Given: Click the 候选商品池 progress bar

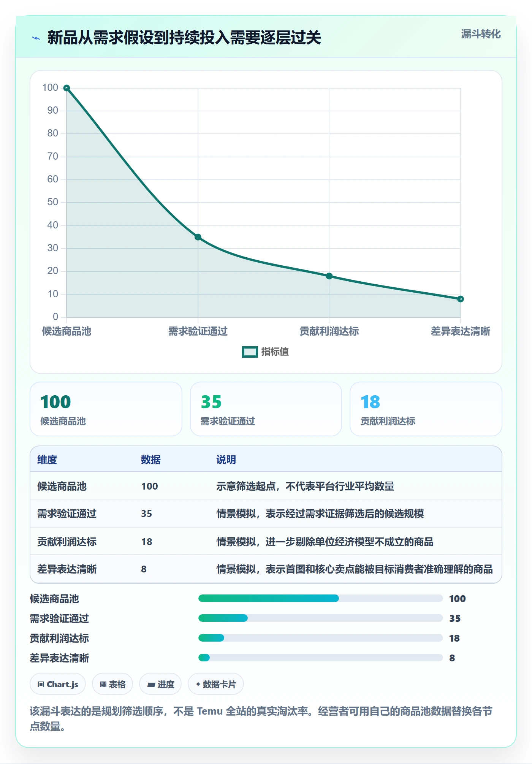Looking at the screenshot, I should click(321, 599).
